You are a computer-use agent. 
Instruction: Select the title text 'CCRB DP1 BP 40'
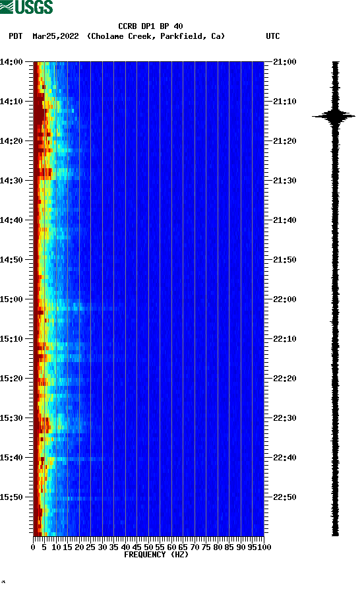(x=150, y=26)
